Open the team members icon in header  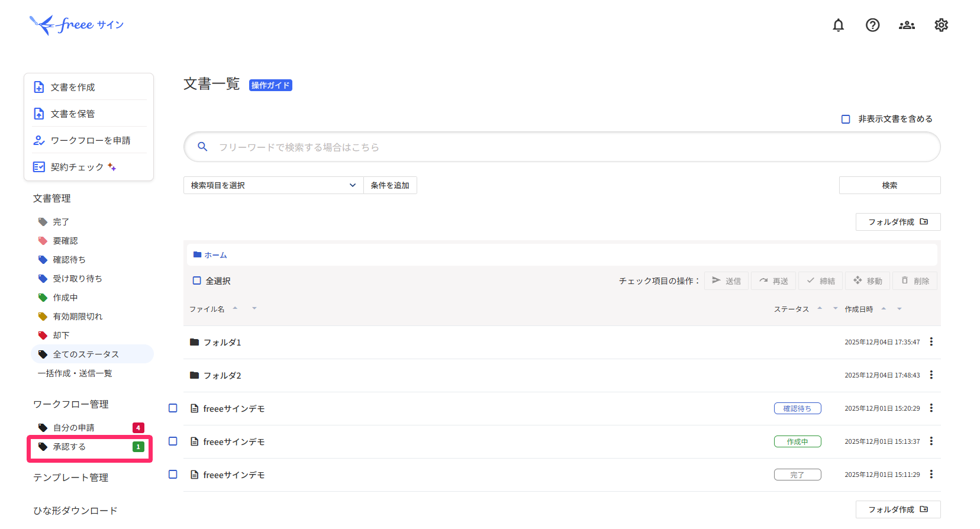click(907, 25)
